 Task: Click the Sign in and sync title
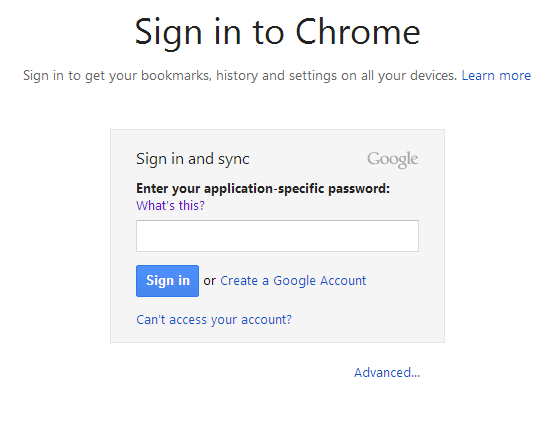193,159
